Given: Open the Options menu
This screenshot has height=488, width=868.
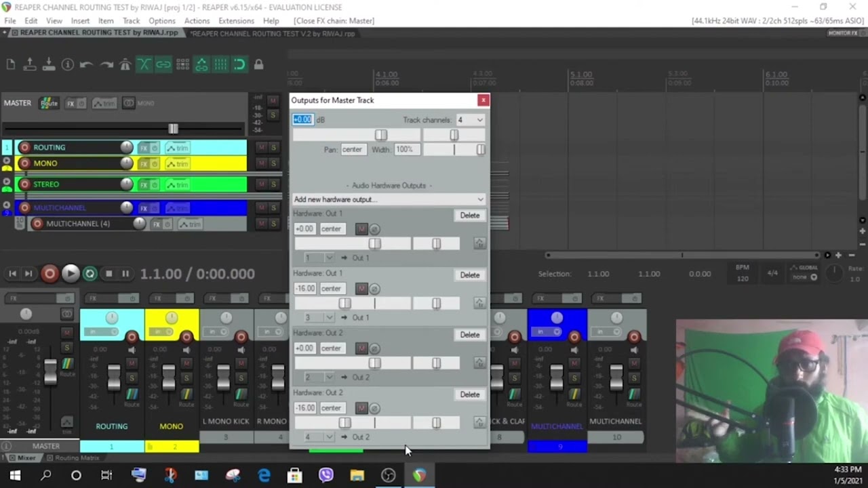Looking at the screenshot, I should pos(161,21).
